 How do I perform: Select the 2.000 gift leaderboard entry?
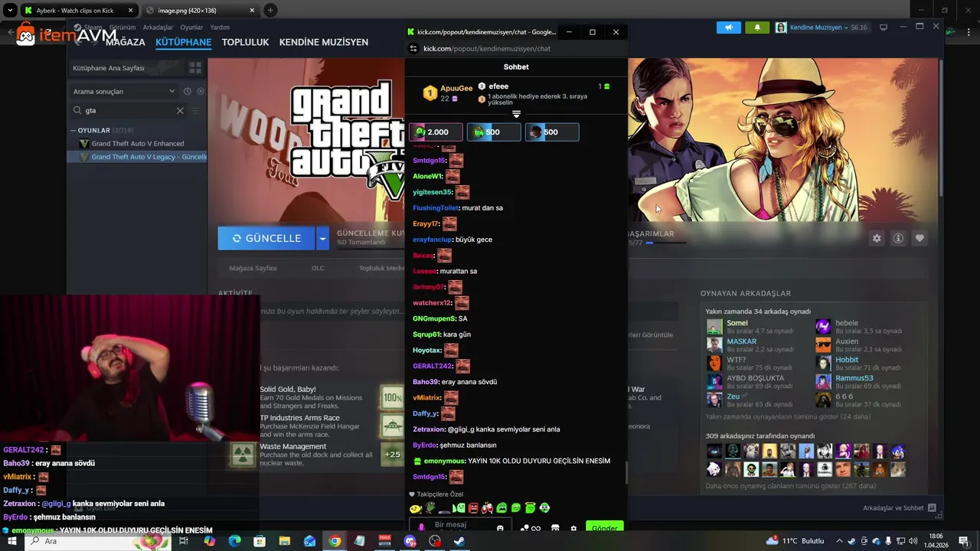point(436,132)
